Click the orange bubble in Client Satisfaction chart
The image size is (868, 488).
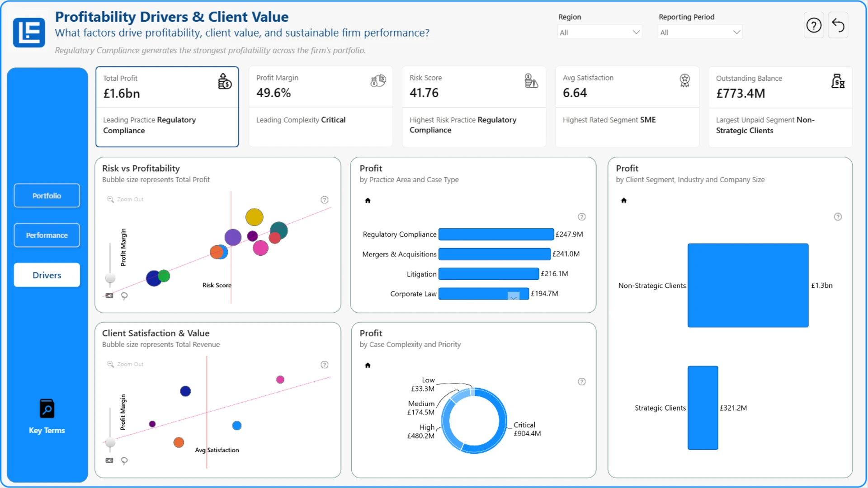click(179, 442)
